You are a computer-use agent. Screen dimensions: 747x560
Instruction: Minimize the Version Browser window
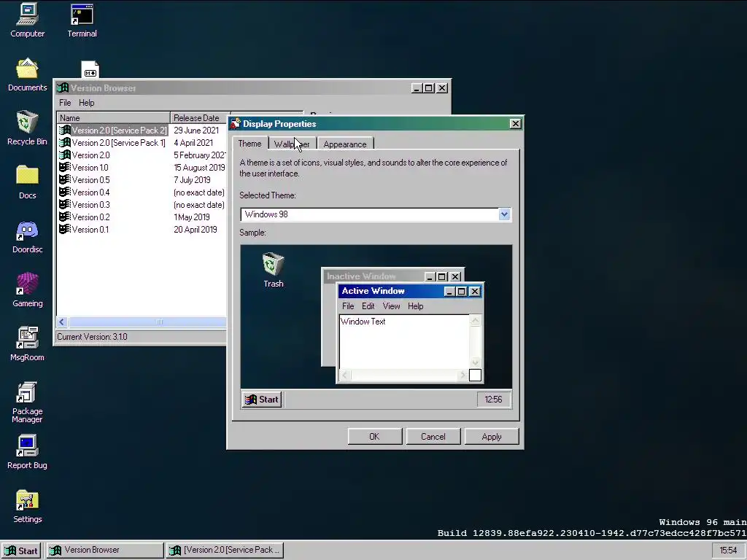pos(417,88)
